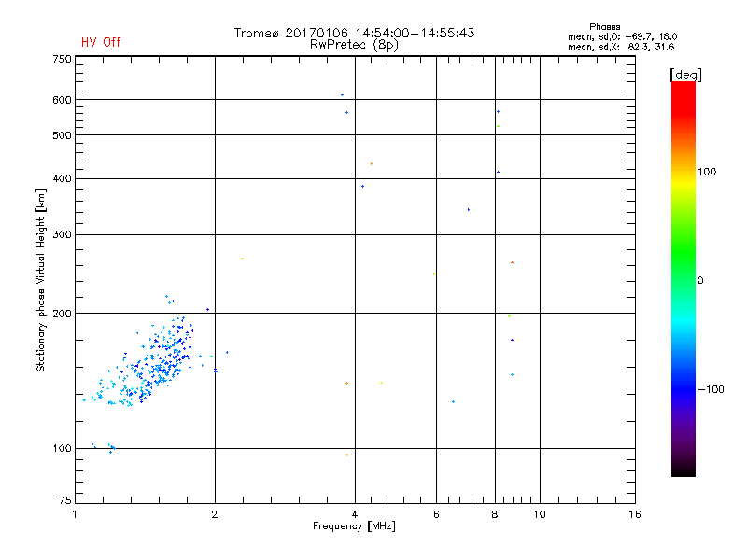Click the y-axis tick label '600'
This screenshot has width=747, height=560.
point(62,100)
